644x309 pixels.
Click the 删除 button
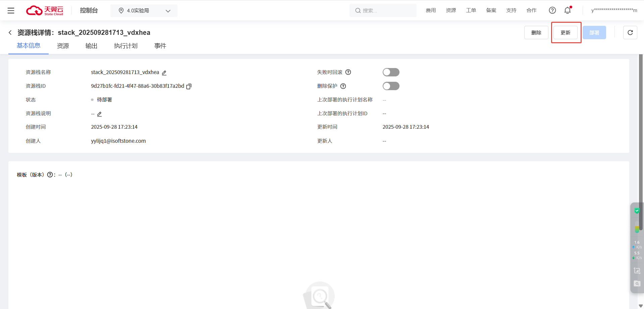[536, 33]
